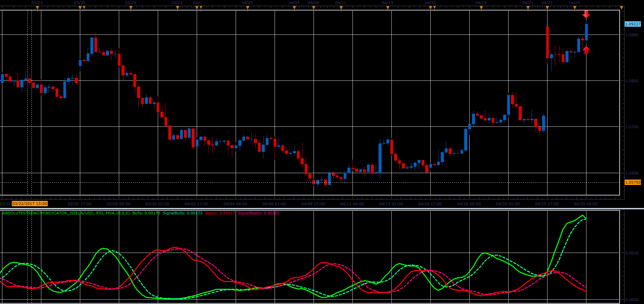Select the orange marker under 04/07 date
The image size is (644, 304).
coord(294,8)
